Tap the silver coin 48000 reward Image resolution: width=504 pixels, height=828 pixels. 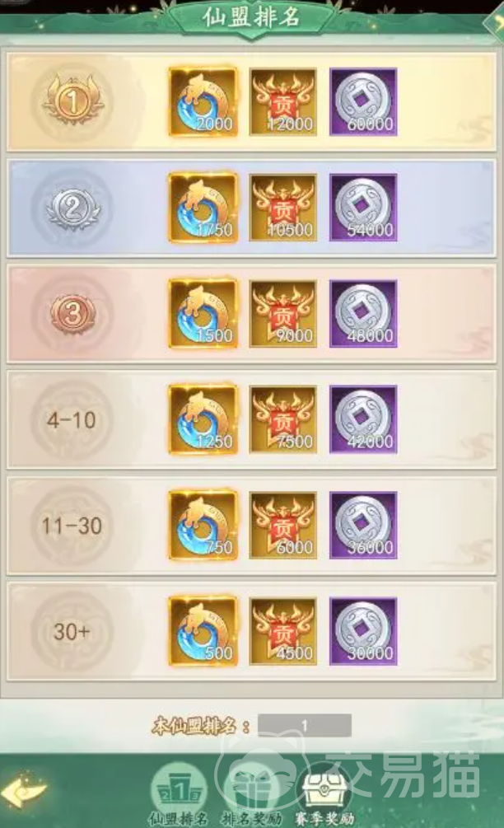click(x=363, y=314)
